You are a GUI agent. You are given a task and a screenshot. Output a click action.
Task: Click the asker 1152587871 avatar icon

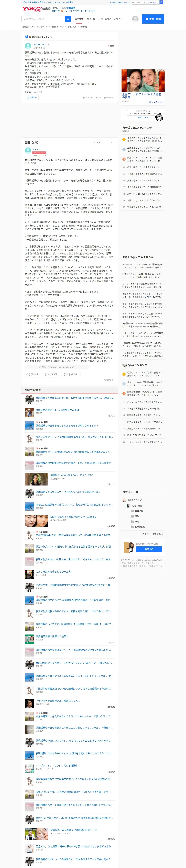[x=28, y=46]
